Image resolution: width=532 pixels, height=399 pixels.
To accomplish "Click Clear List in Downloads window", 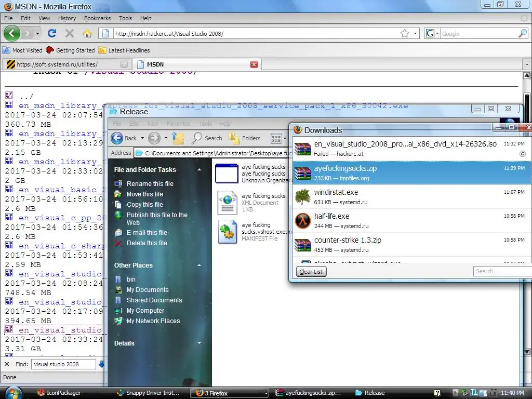I will coord(311,271).
